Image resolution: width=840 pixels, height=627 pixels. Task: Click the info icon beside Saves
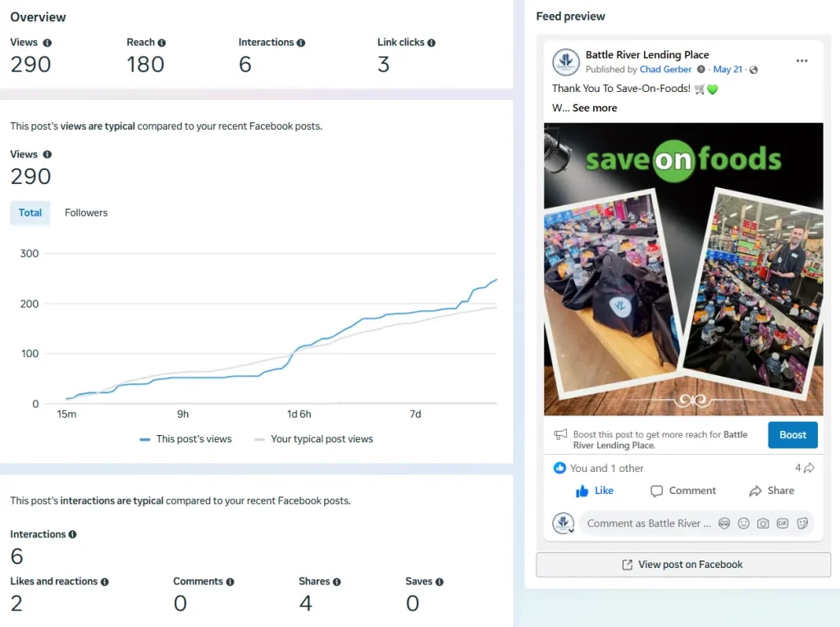click(440, 582)
